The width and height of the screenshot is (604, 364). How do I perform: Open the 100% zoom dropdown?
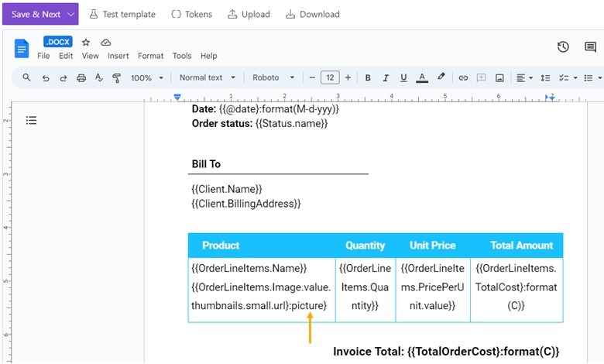147,77
